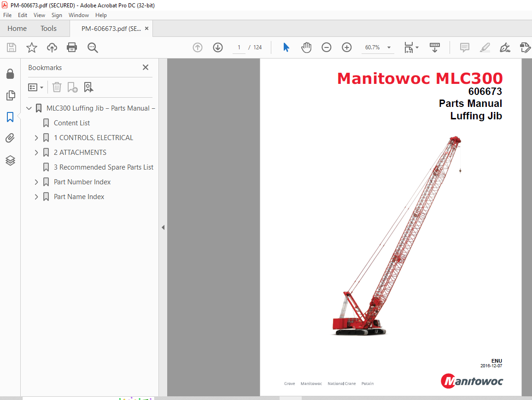Click the current page number field
The width and height of the screenshot is (532, 400).
[239, 47]
